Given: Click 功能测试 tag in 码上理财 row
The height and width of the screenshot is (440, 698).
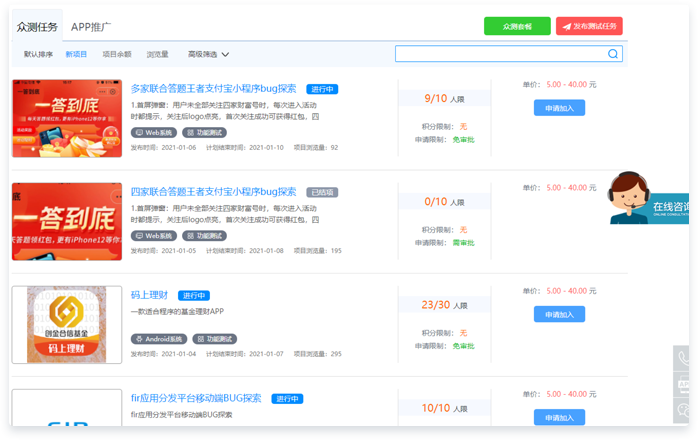Looking at the screenshot, I should 215,339.
